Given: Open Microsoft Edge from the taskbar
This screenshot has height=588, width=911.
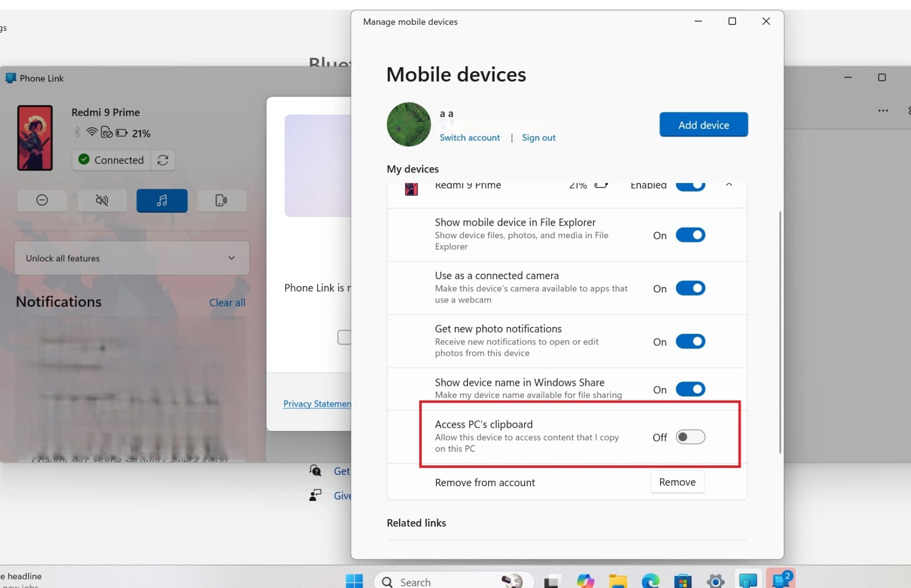Looking at the screenshot, I should tap(650, 581).
